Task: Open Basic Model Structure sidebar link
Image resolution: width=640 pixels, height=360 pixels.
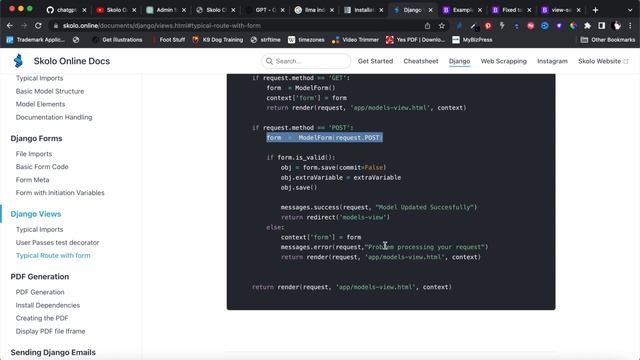Action: 50,91
